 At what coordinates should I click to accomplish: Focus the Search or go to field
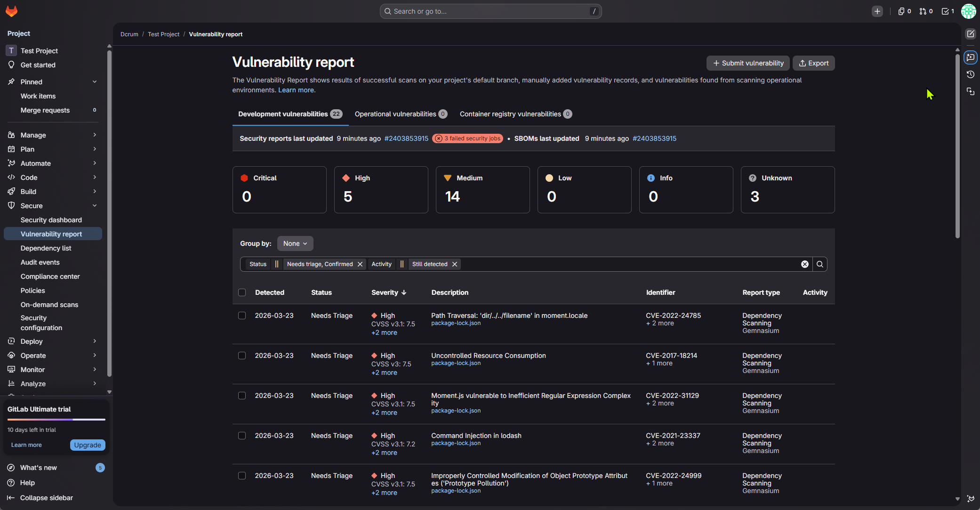pos(490,11)
